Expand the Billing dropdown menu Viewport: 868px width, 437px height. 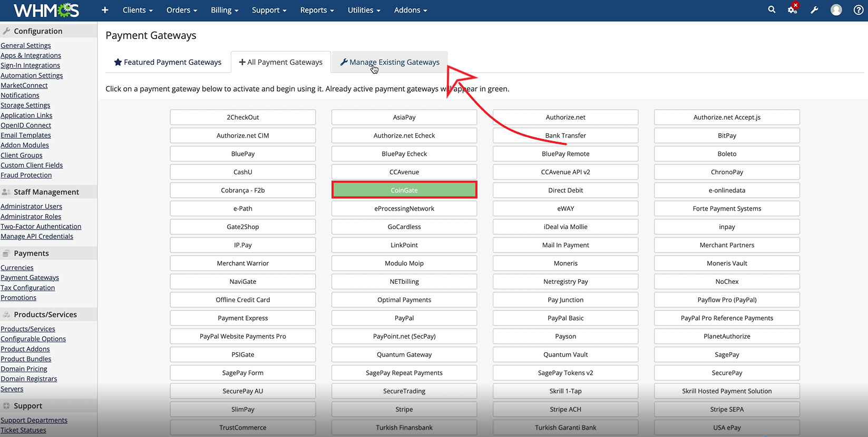coord(225,10)
